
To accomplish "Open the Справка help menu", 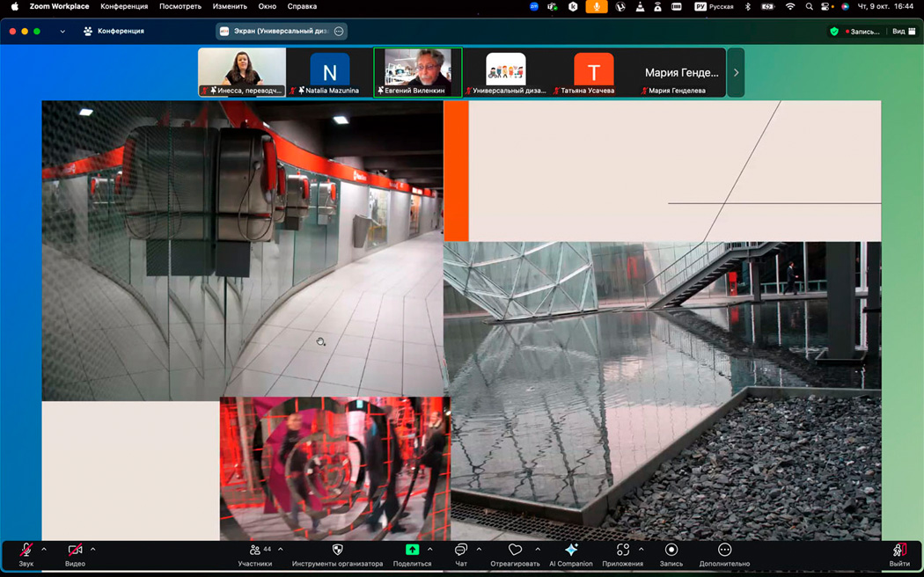I will [302, 7].
